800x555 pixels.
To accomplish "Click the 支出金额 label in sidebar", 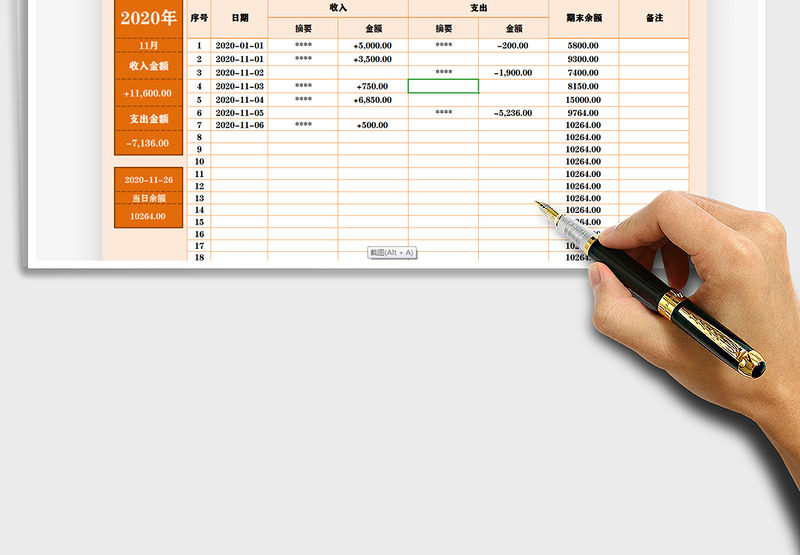I will coord(148,118).
